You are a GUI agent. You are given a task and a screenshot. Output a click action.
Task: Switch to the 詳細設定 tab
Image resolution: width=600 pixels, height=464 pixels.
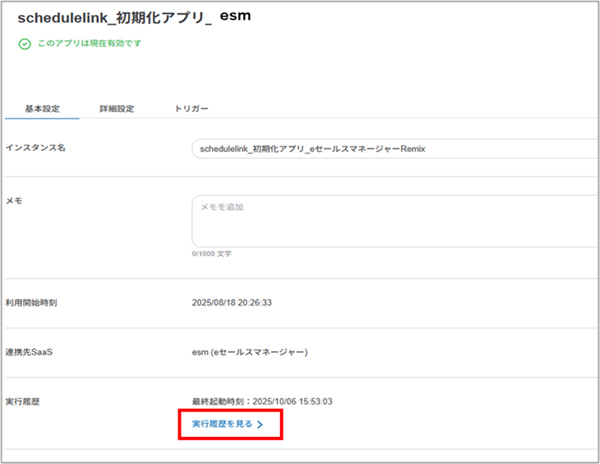[117, 108]
